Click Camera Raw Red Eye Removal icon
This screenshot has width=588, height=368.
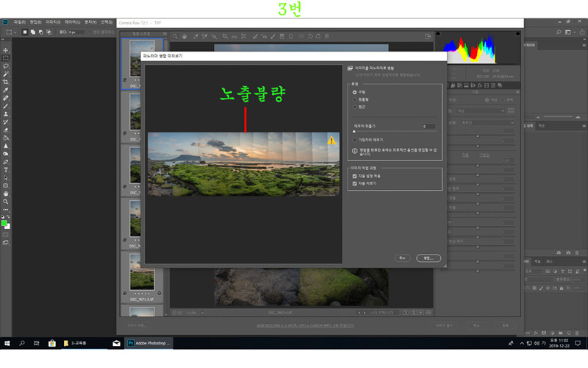(265, 36)
